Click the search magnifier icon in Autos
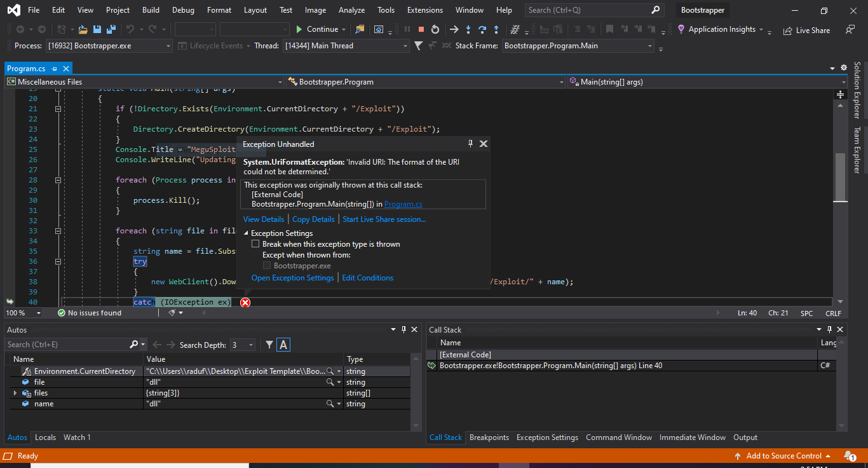 (134, 345)
